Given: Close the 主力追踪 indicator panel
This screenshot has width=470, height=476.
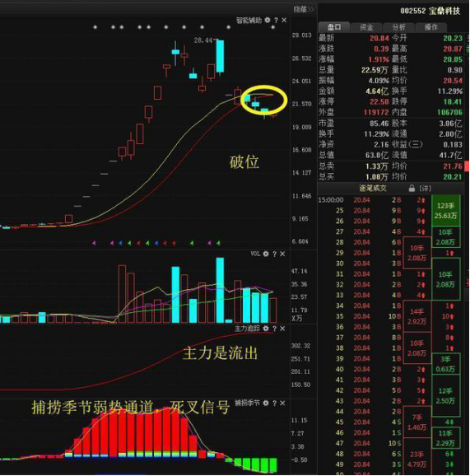Looking at the screenshot, I should coord(282,329).
